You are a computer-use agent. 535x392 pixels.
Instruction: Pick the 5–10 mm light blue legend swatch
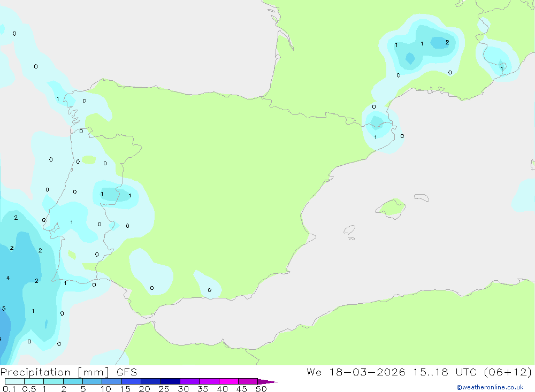click(x=93, y=381)
